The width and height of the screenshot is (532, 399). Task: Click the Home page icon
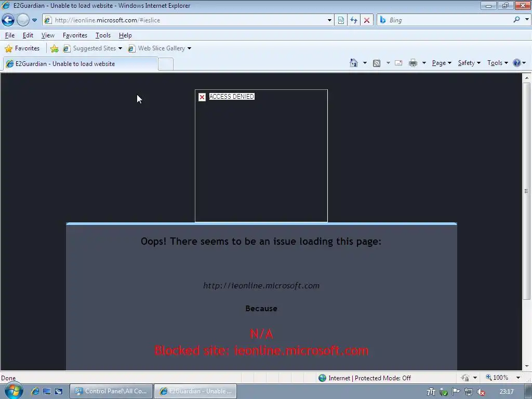[x=353, y=63]
